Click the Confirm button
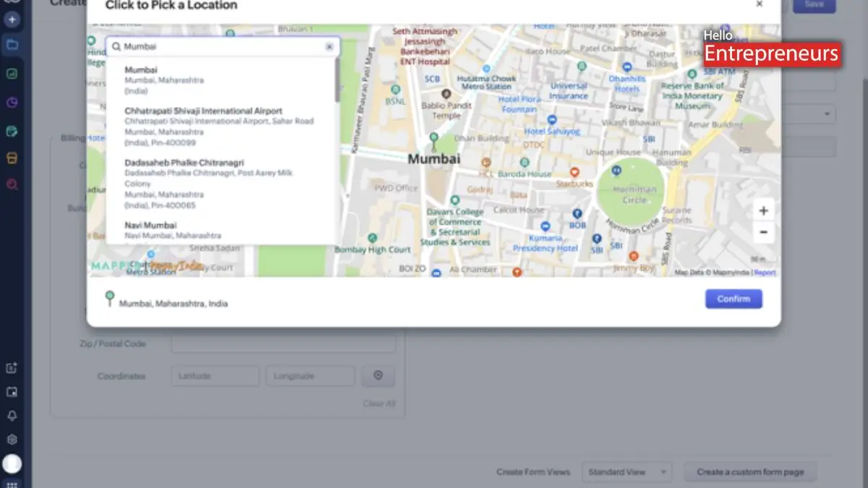Image resolution: width=868 pixels, height=488 pixels. click(x=733, y=299)
